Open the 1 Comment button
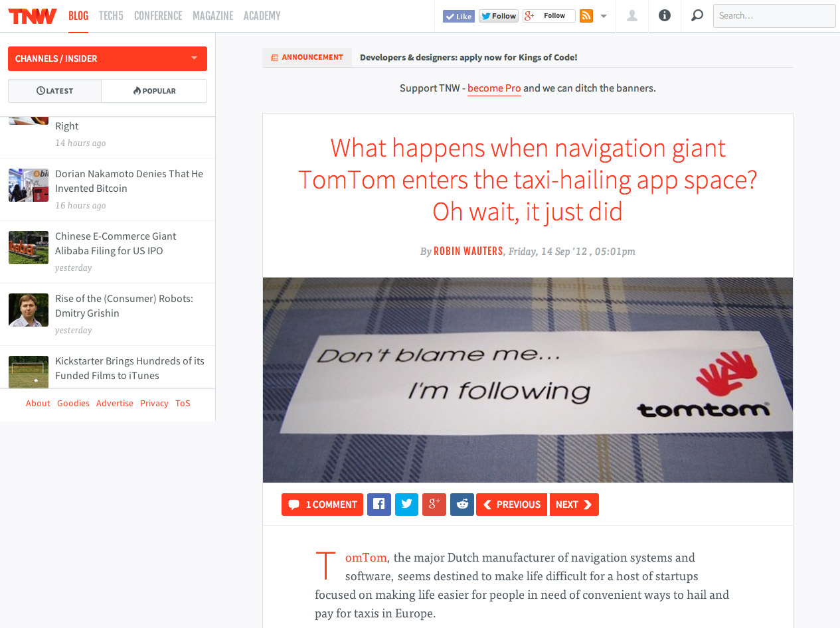This screenshot has height=628, width=840. 322,505
